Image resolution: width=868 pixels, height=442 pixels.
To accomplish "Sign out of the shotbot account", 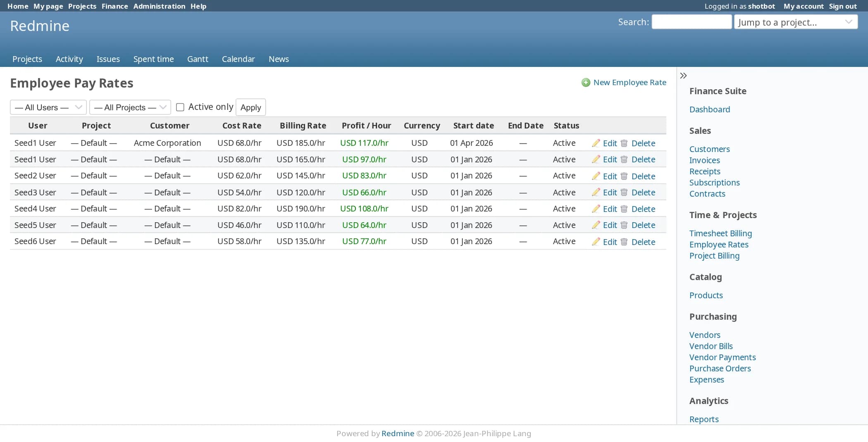I will click(x=843, y=6).
